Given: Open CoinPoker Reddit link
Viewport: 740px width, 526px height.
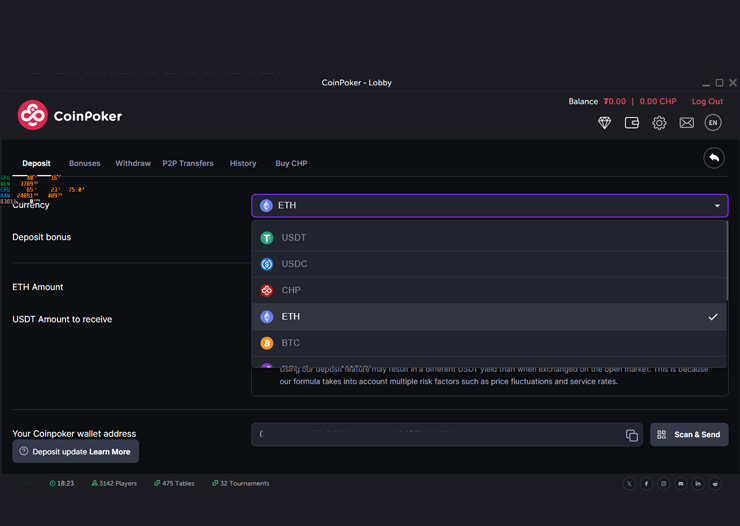Looking at the screenshot, I should (715, 484).
